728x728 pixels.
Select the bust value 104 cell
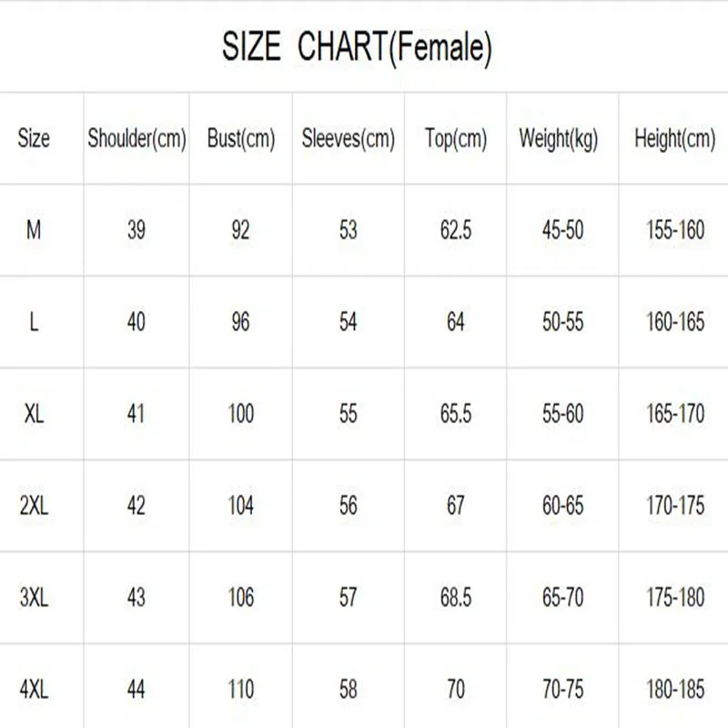click(241, 506)
